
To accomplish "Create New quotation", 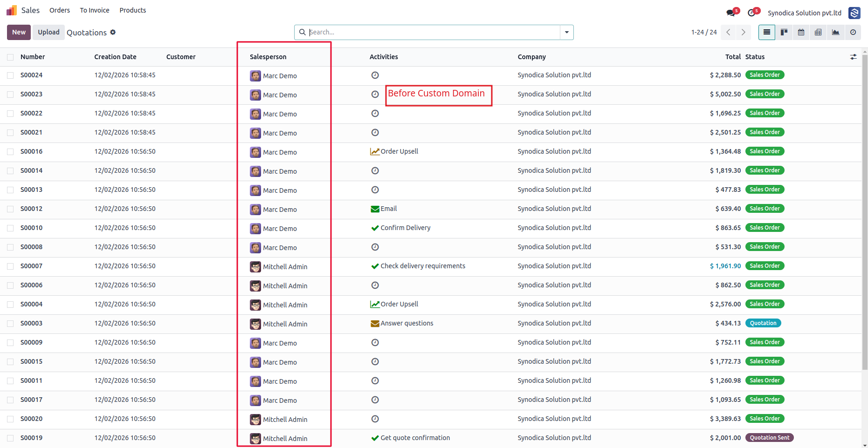I will [19, 32].
